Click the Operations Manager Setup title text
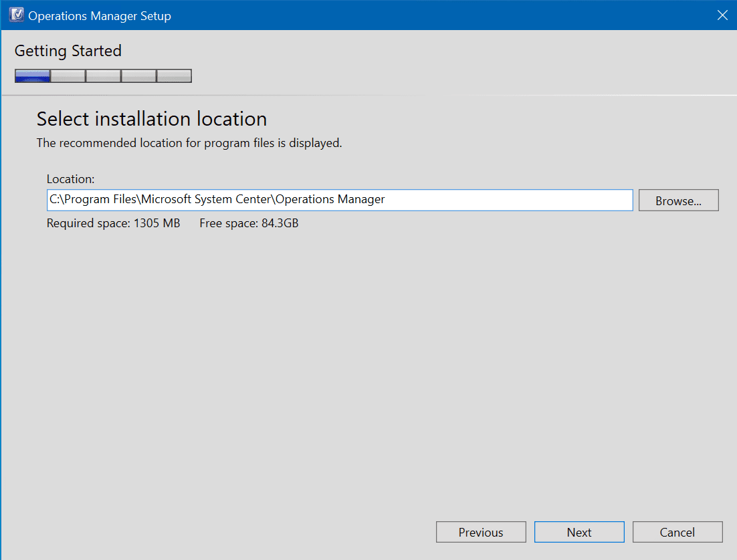The height and width of the screenshot is (560, 737). tap(100, 15)
